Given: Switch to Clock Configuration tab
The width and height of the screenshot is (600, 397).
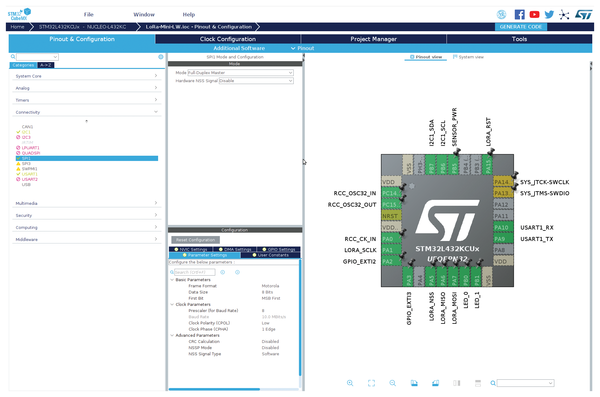Looking at the screenshot, I should [228, 39].
